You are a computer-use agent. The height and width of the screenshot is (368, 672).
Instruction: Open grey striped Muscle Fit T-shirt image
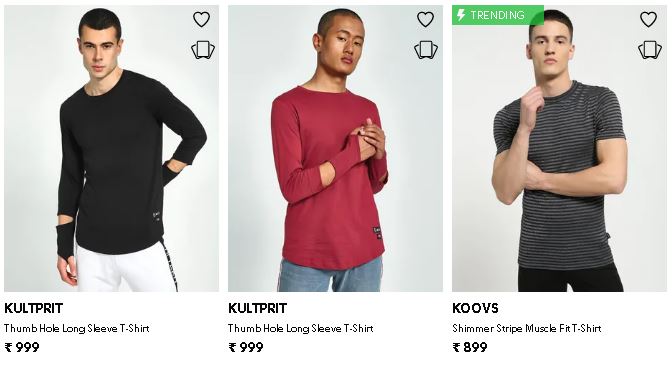point(559,148)
